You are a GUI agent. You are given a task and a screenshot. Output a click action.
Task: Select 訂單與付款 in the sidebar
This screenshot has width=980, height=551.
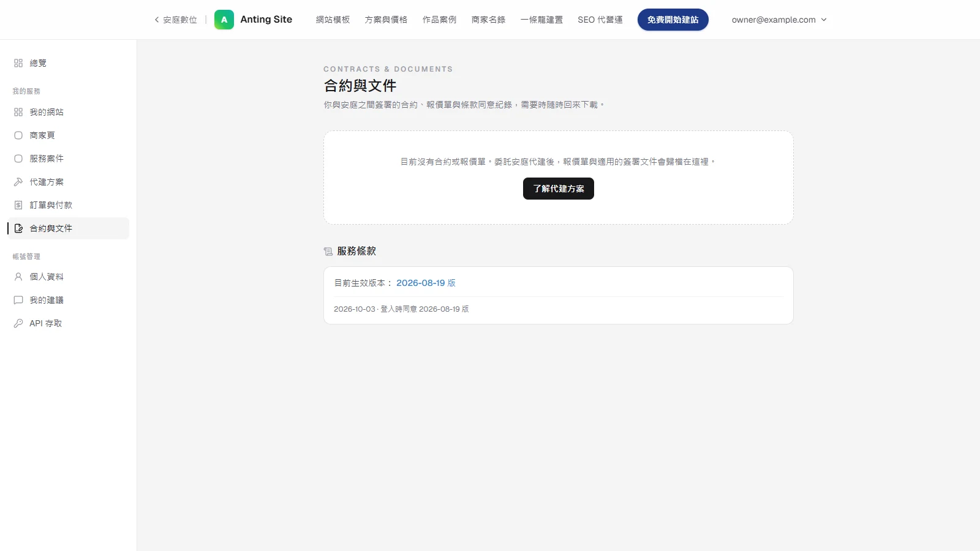pyautogui.click(x=69, y=205)
